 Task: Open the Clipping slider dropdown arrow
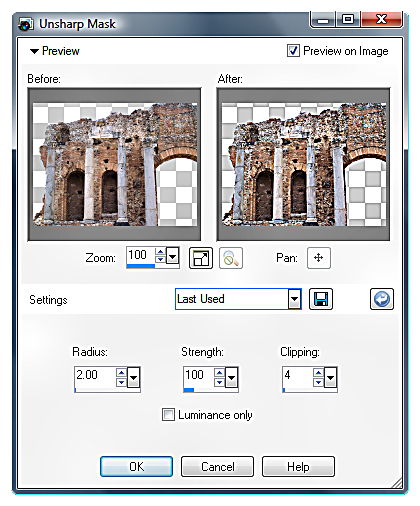[x=331, y=377]
